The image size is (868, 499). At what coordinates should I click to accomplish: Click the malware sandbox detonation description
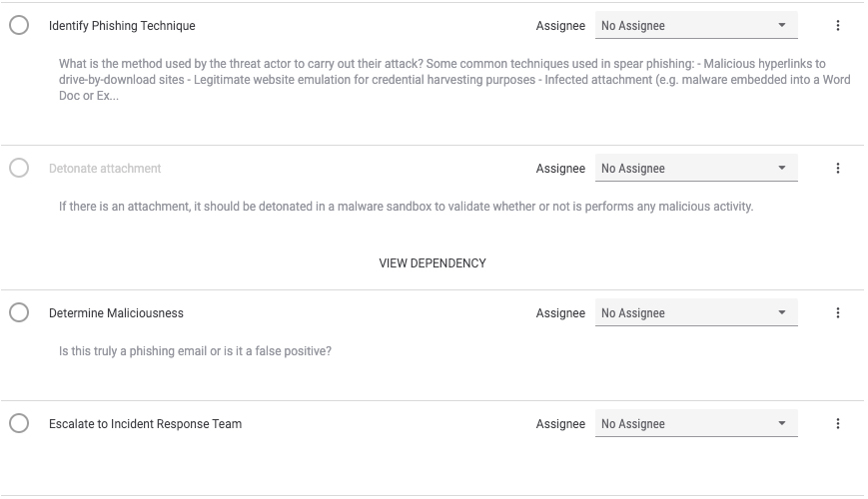point(406,207)
